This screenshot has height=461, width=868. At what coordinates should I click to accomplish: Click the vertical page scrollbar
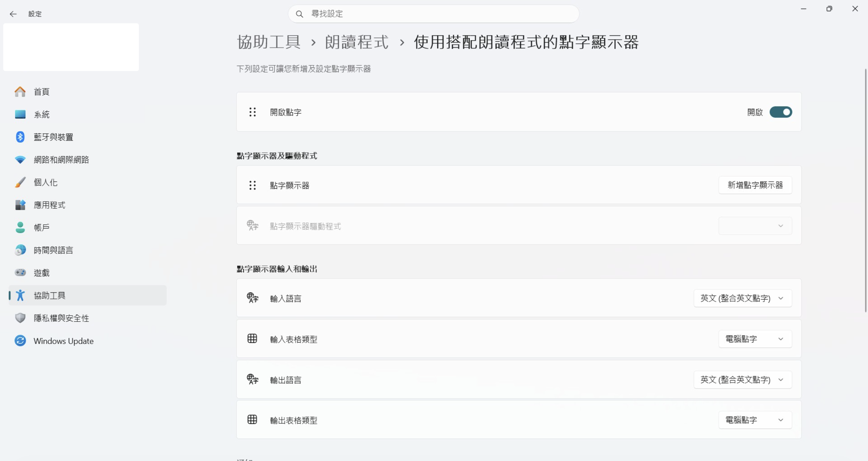[x=866, y=190]
